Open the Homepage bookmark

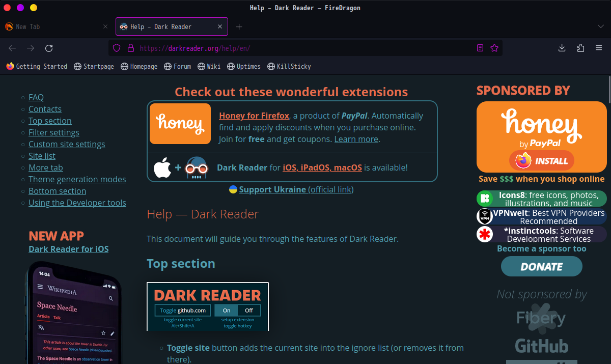[139, 66]
